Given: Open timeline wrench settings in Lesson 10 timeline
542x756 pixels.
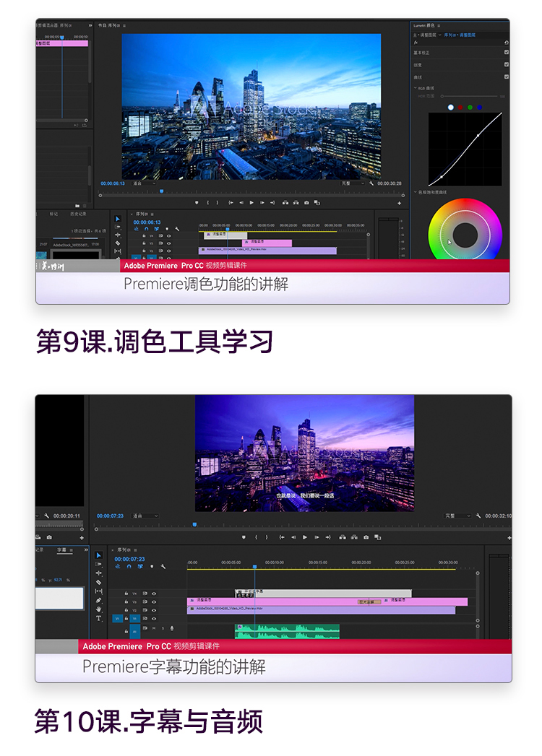Looking at the screenshot, I should [x=163, y=567].
